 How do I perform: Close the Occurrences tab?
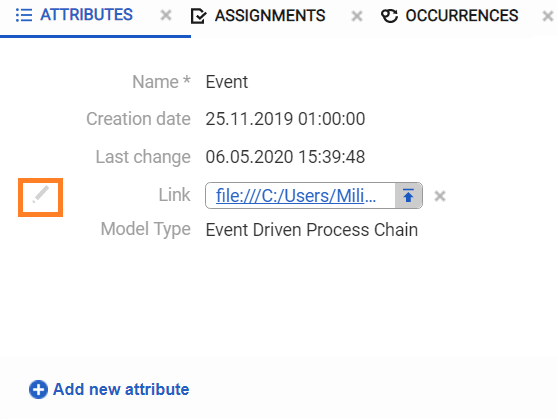tap(547, 16)
